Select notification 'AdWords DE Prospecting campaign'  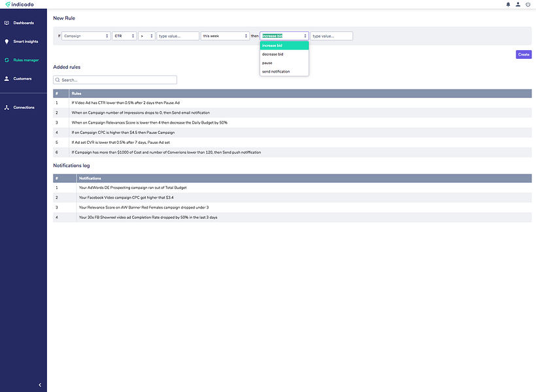(x=292, y=188)
